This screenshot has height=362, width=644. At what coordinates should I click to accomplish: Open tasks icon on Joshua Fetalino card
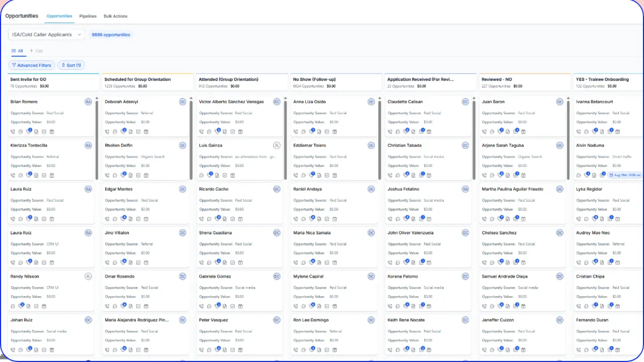point(422,218)
